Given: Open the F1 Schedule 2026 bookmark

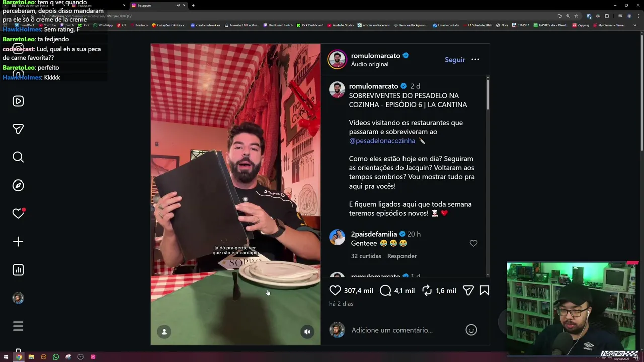Looking at the screenshot, I should [x=477, y=25].
